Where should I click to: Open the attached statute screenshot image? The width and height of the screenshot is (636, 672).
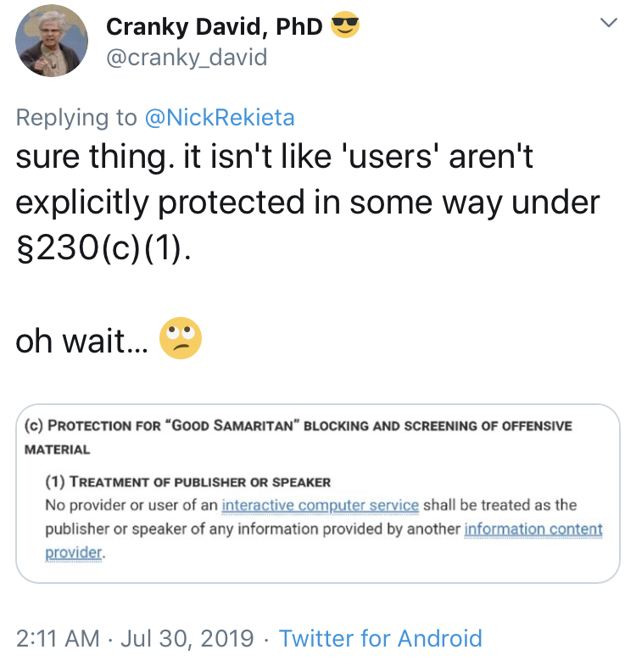click(x=318, y=493)
